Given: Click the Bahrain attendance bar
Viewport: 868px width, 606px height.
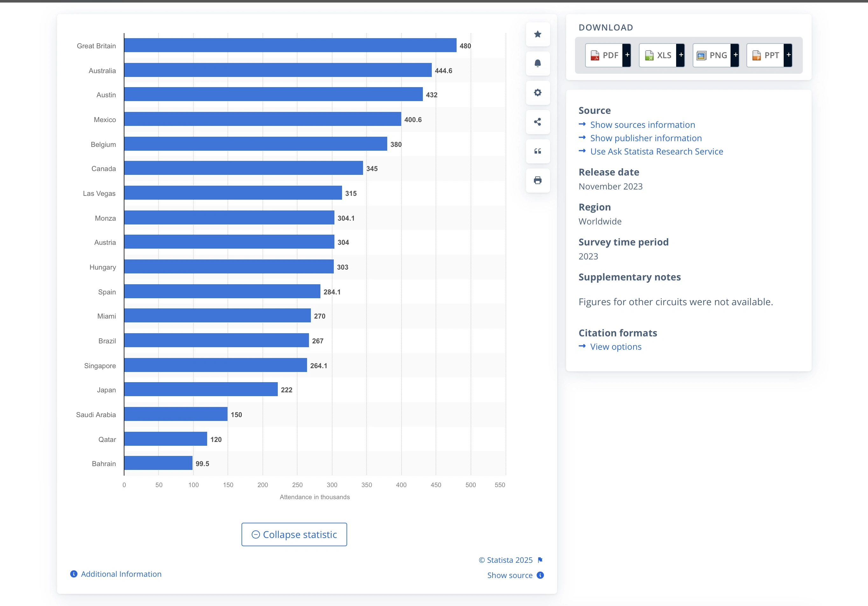Looking at the screenshot, I should click(158, 463).
